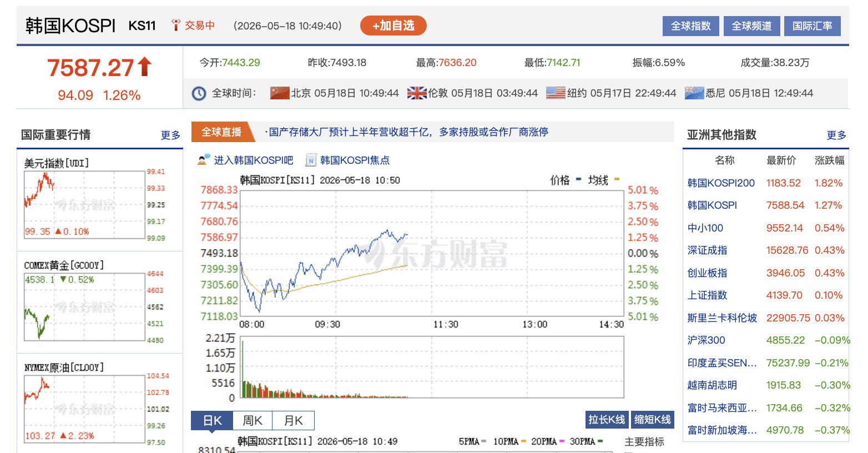Click the 最高 value 7636.20
This screenshot has width=868, height=453.
tap(457, 63)
